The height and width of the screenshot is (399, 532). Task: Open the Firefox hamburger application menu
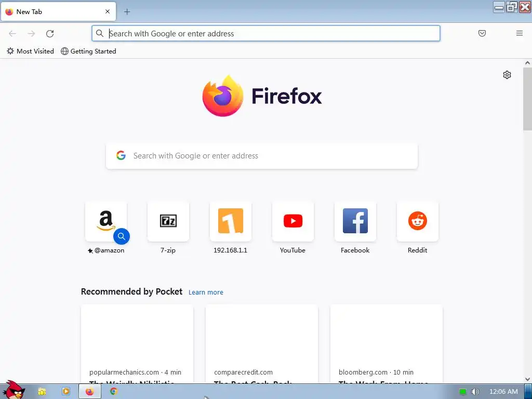[519, 33]
